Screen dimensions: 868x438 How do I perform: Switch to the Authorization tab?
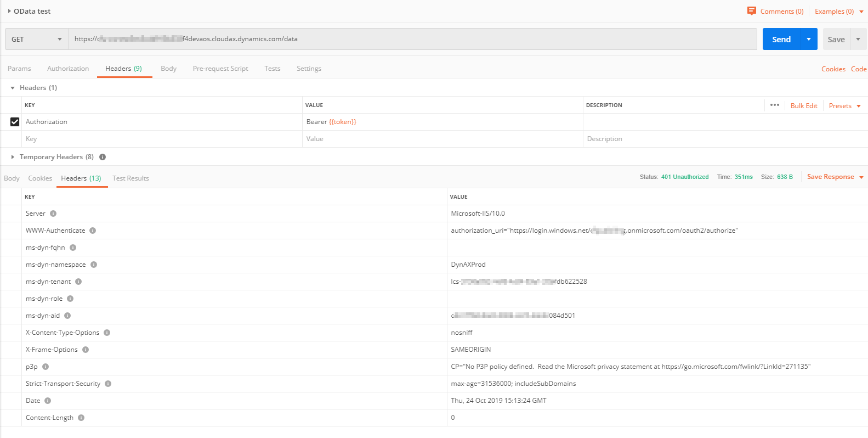point(68,69)
